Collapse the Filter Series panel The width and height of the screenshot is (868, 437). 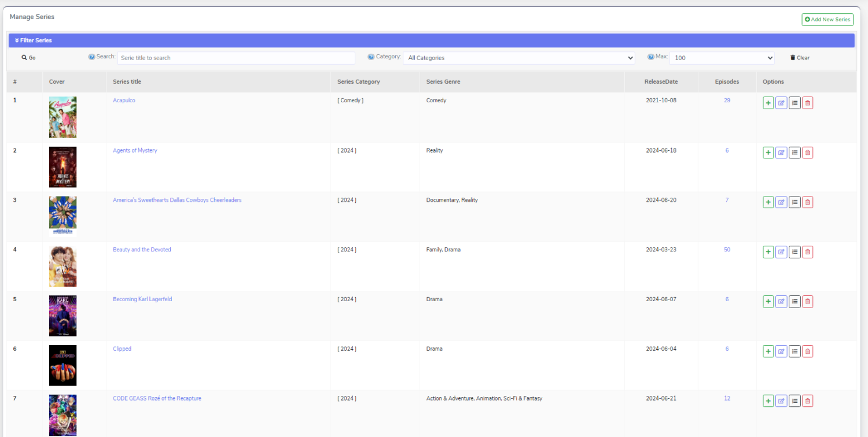click(x=34, y=40)
